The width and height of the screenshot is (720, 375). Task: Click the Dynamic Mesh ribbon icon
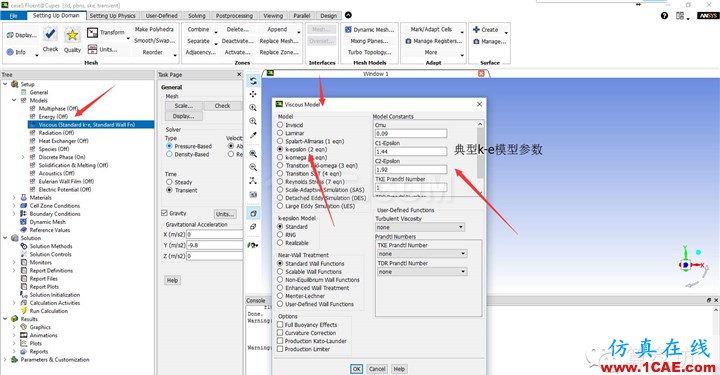[x=348, y=29]
